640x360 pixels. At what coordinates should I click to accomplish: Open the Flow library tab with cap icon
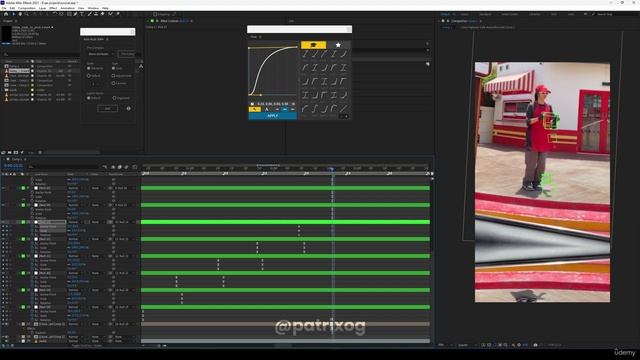(313, 45)
